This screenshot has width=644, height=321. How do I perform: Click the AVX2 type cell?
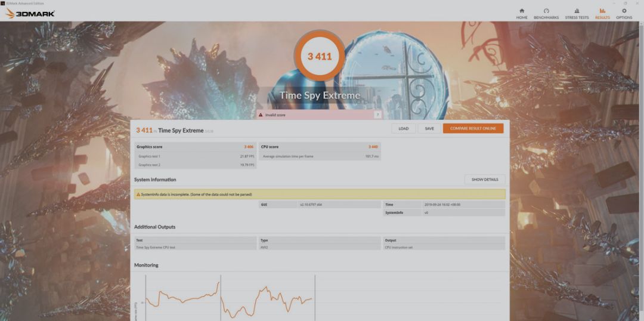click(x=320, y=248)
